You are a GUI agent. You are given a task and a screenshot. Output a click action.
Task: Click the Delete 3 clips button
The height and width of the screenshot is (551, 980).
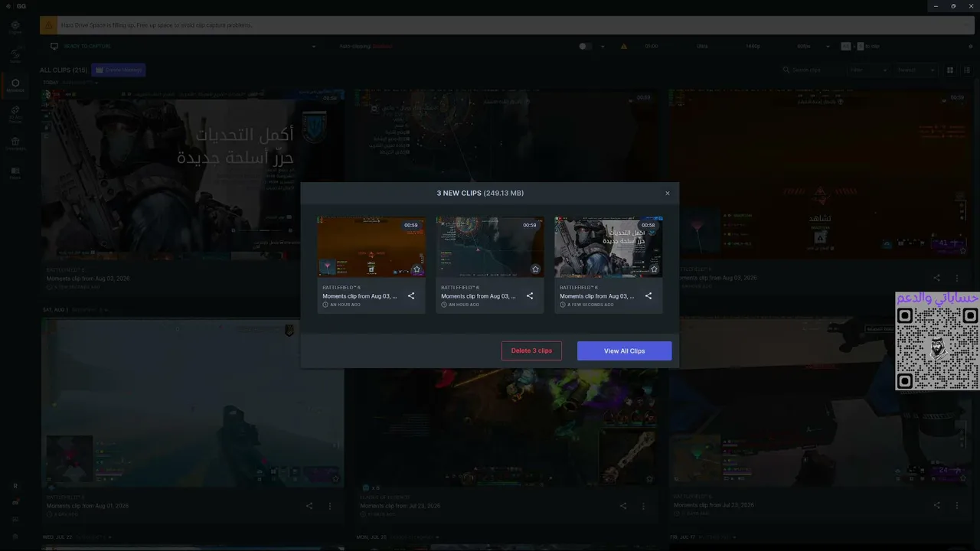(x=531, y=350)
